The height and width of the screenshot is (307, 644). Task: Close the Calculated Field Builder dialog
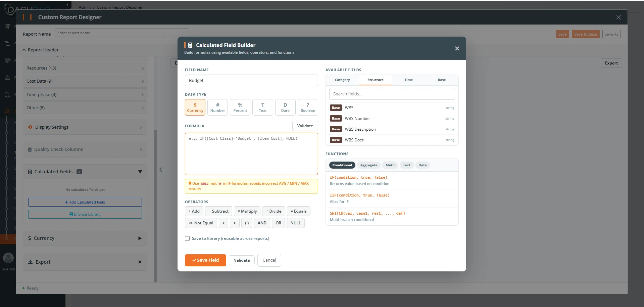click(x=457, y=48)
